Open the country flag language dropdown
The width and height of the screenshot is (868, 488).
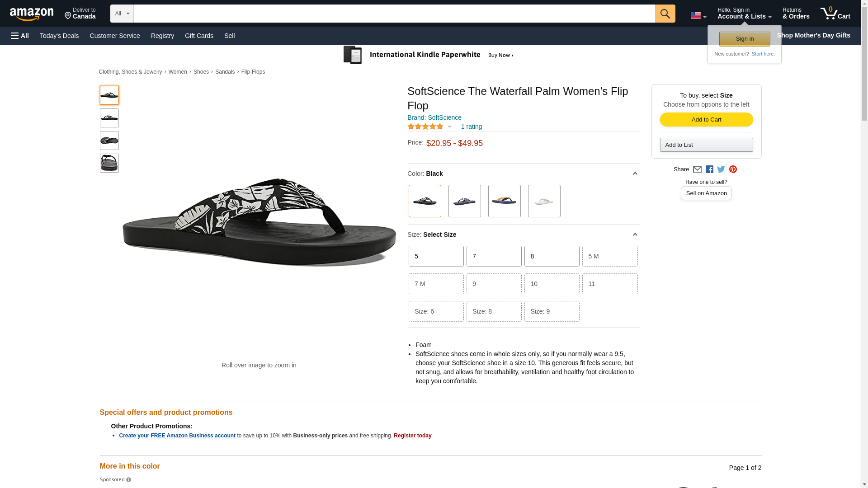pyautogui.click(x=698, y=15)
